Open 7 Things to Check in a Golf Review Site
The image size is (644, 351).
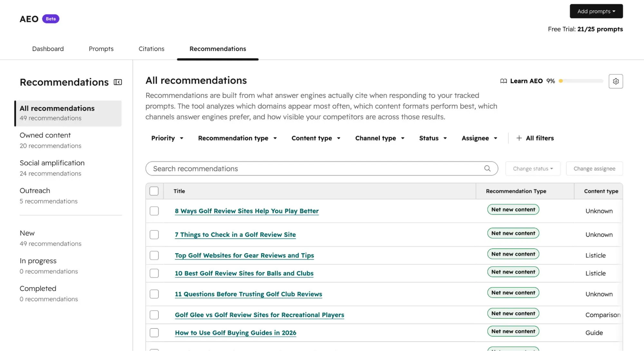tap(235, 235)
